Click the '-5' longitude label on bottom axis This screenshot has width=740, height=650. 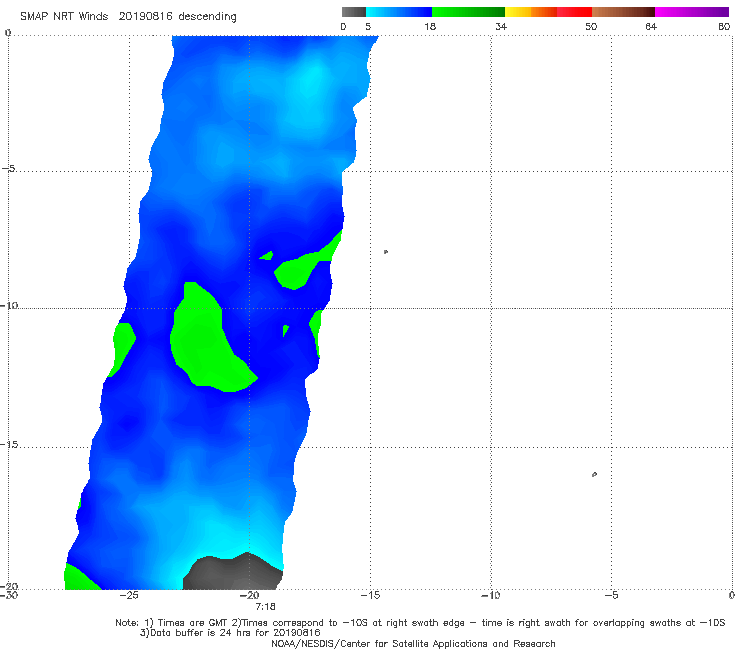point(611,595)
